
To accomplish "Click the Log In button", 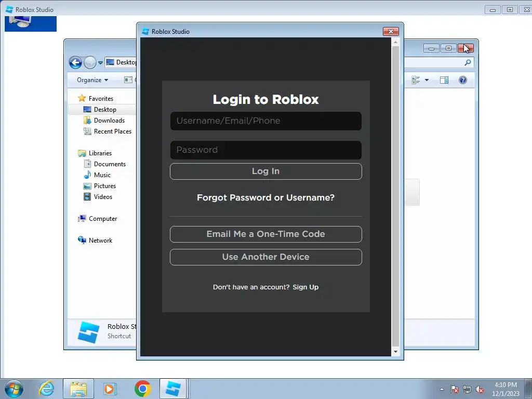I will pos(265,171).
